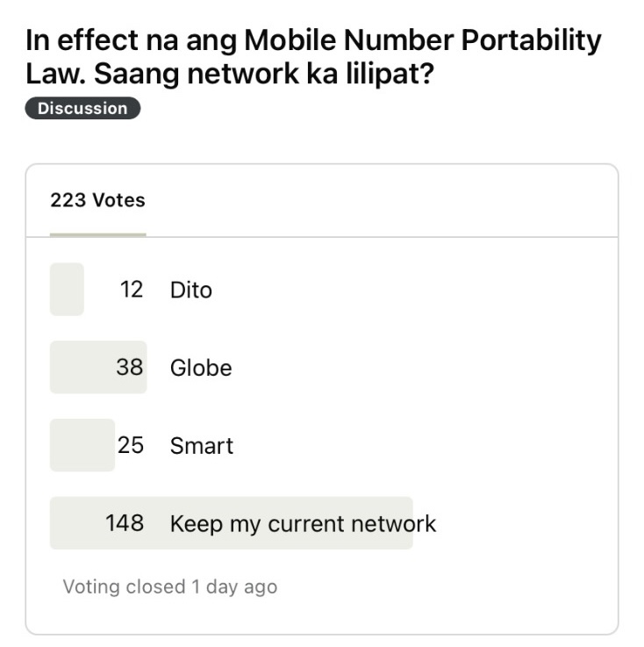Click the short gray Dito result bar
The width and height of the screenshot is (644, 647).
[x=67, y=290]
